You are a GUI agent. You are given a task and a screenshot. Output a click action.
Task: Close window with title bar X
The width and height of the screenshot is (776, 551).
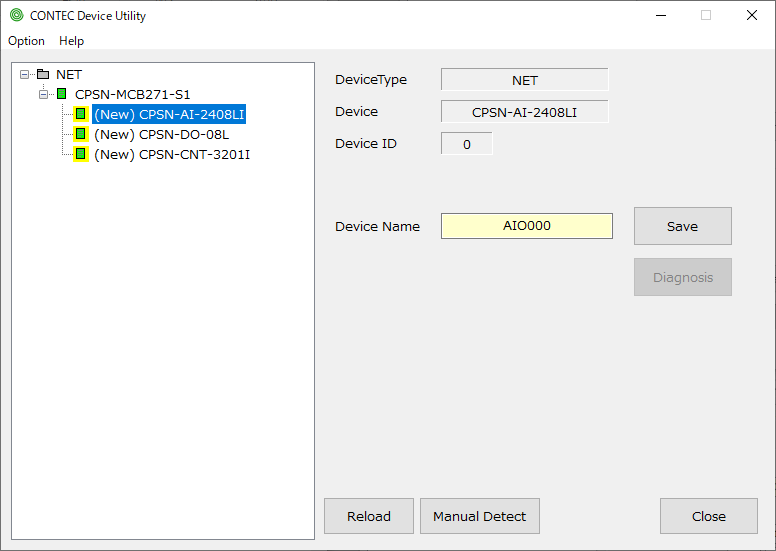(752, 15)
